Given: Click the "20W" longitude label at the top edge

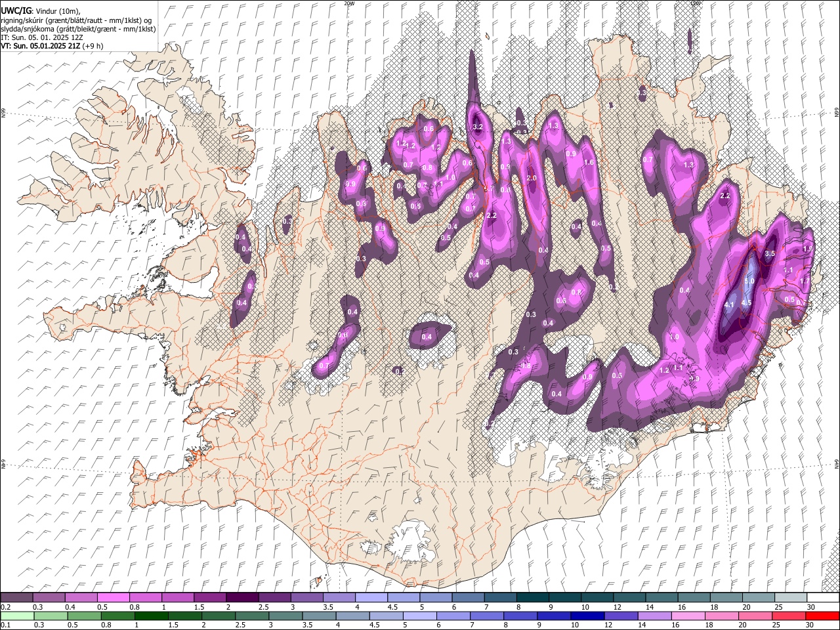Looking at the screenshot, I should (x=349, y=3).
